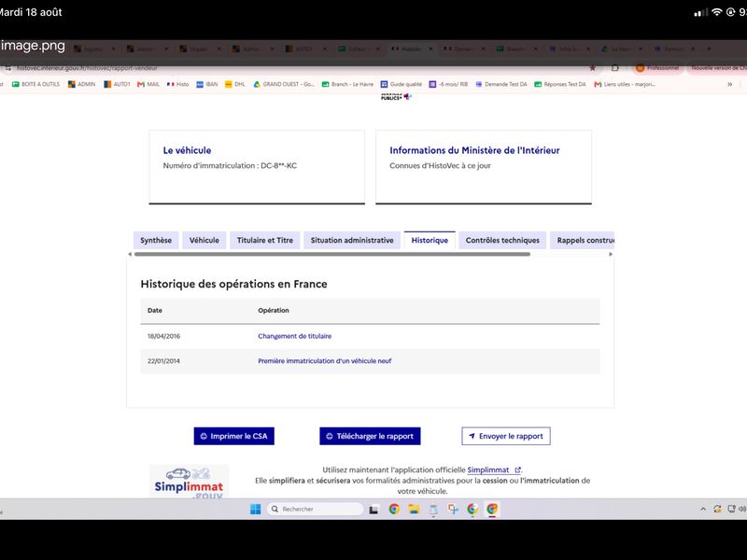This screenshot has height=560, width=747.
Task: Bookmark this page with the star icon
Action: coord(593,68)
